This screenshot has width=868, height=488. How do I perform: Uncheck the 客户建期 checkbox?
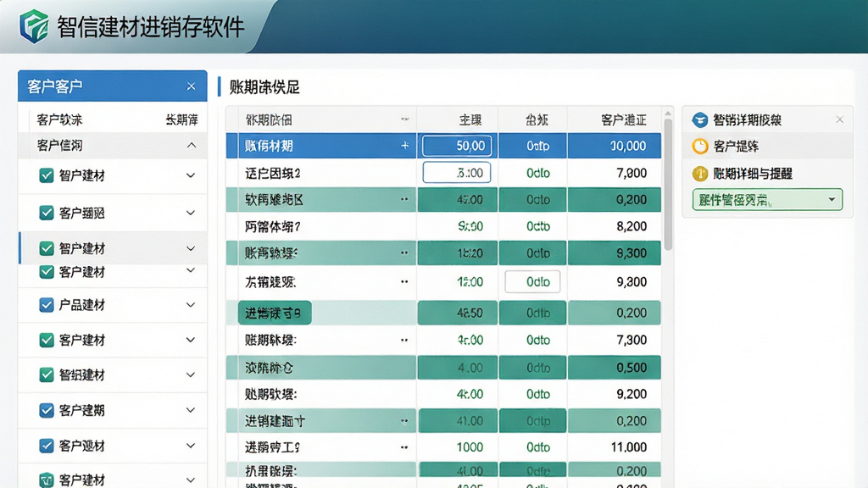tap(47, 410)
